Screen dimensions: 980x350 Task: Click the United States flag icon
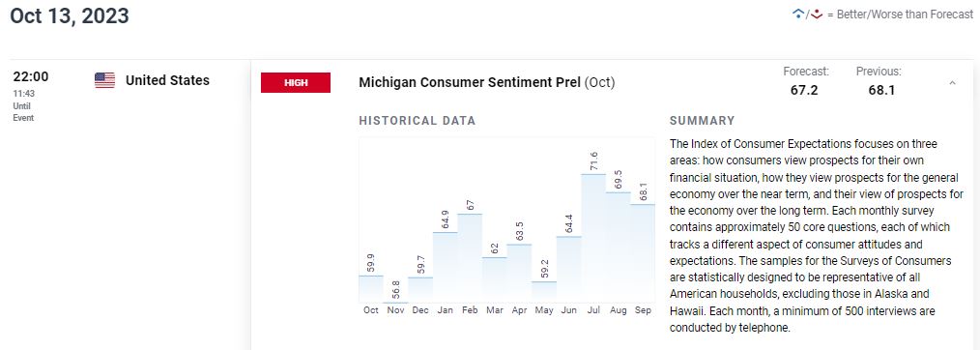pyautogui.click(x=105, y=80)
